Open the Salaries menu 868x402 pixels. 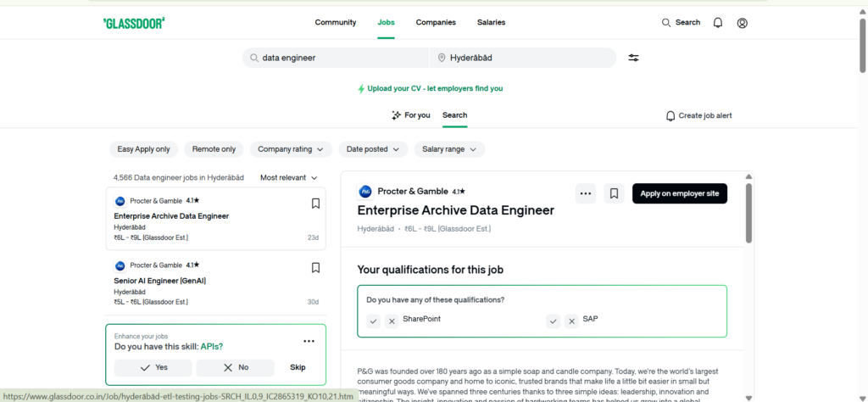pyautogui.click(x=491, y=23)
